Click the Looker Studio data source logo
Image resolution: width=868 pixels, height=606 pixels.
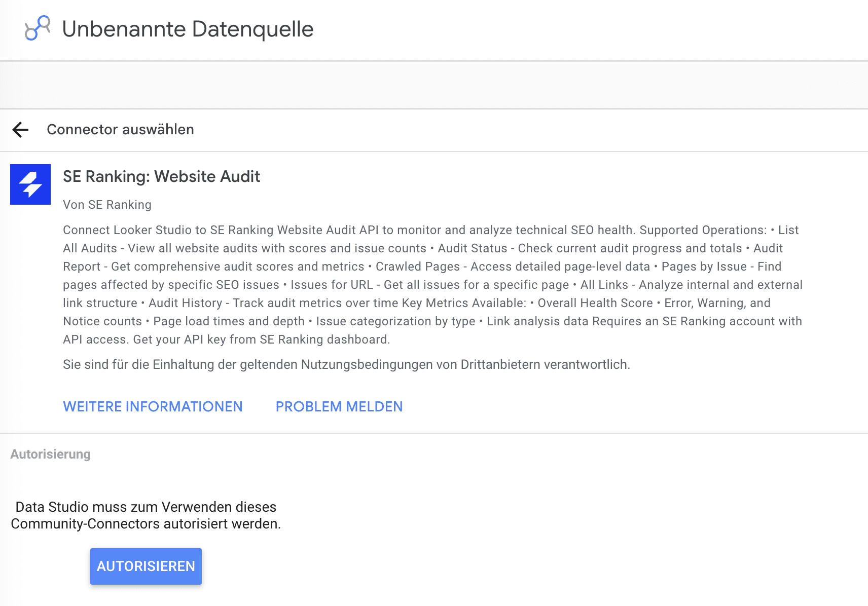[38, 28]
